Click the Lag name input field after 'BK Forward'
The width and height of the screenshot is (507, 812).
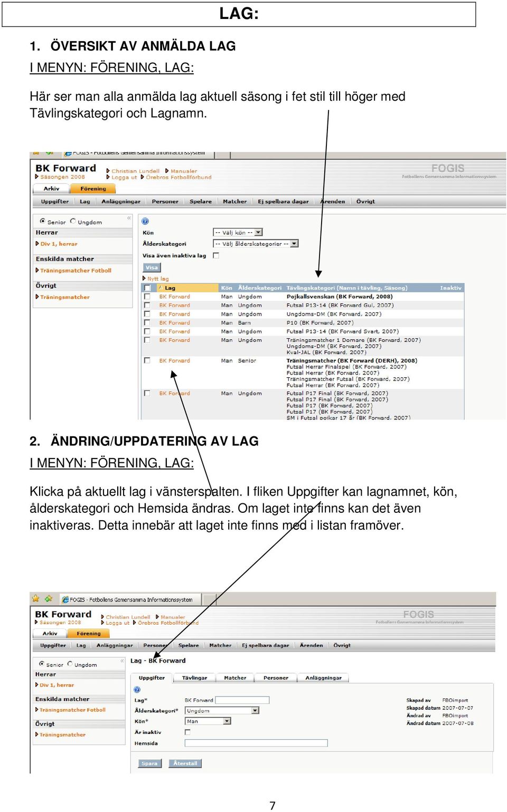pos(242,700)
